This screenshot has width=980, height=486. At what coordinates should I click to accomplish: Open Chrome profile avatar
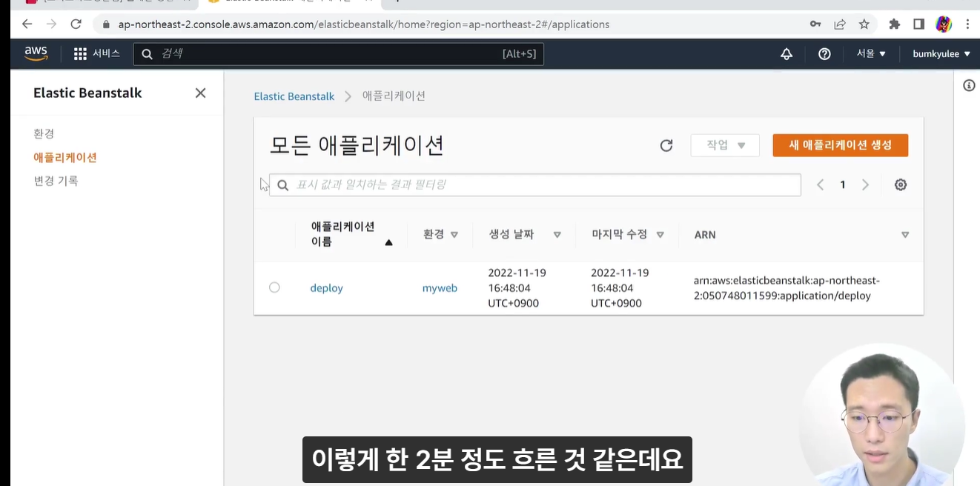click(944, 24)
